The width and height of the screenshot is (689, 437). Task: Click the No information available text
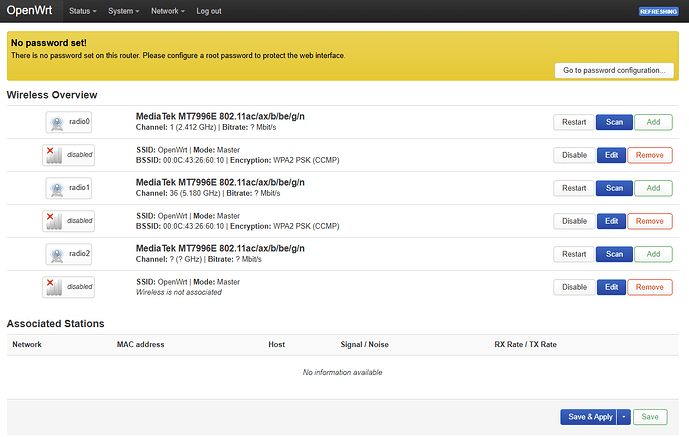pyautogui.click(x=342, y=372)
